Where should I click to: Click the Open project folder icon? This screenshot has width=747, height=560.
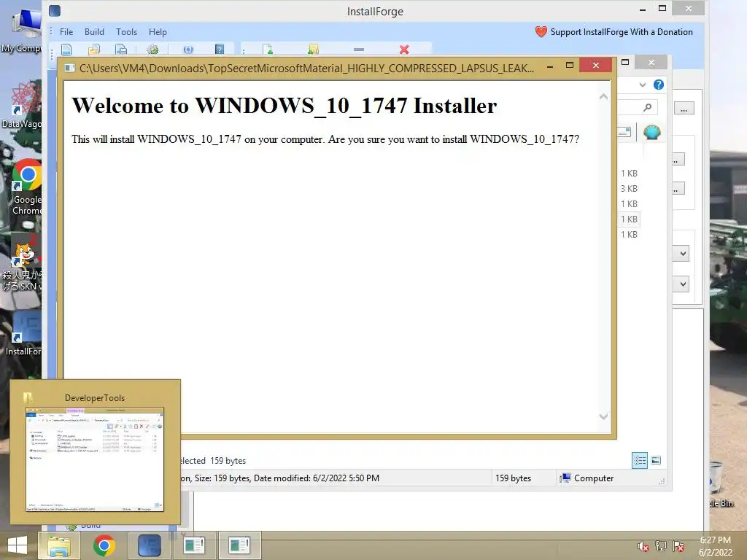94,50
